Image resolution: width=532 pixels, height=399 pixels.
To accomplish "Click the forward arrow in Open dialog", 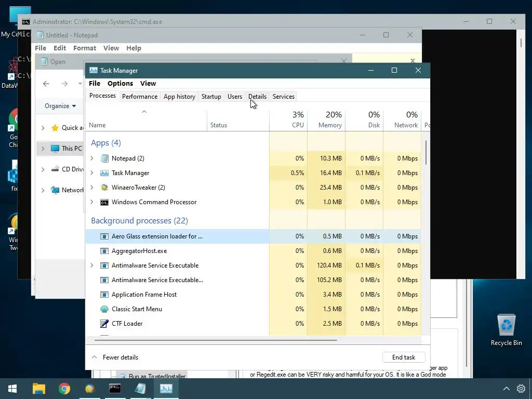I will click(x=64, y=84).
